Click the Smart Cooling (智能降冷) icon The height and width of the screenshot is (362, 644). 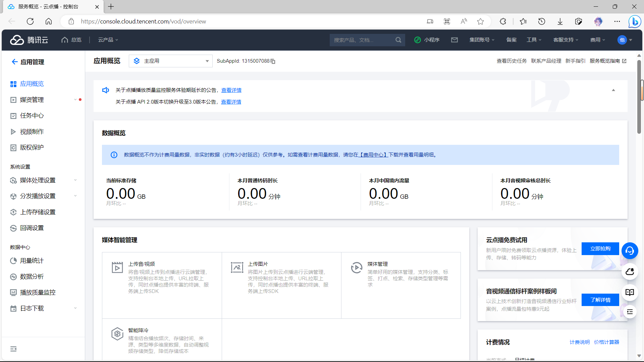point(117,334)
